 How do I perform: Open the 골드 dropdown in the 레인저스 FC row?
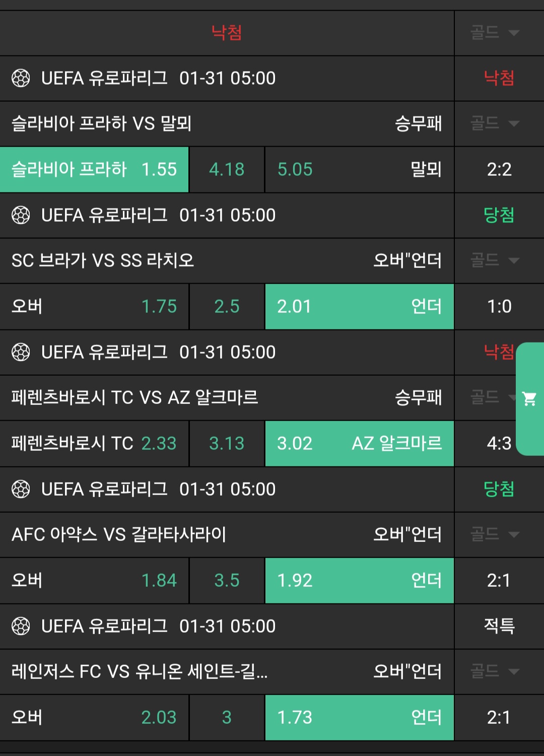point(495,671)
